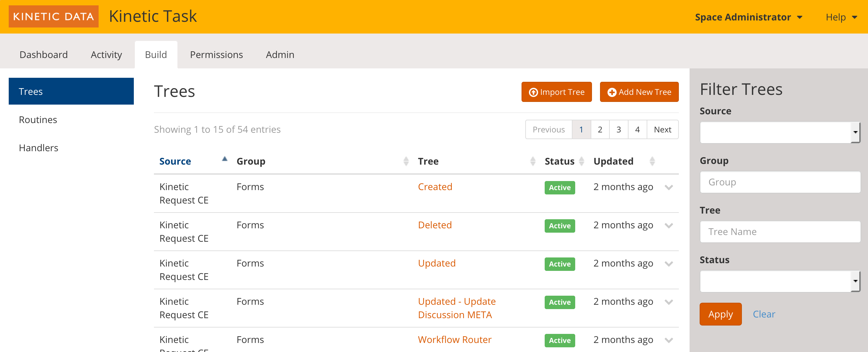868x352 pixels.
Task: Clear the tree filters
Action: (764, 314)
